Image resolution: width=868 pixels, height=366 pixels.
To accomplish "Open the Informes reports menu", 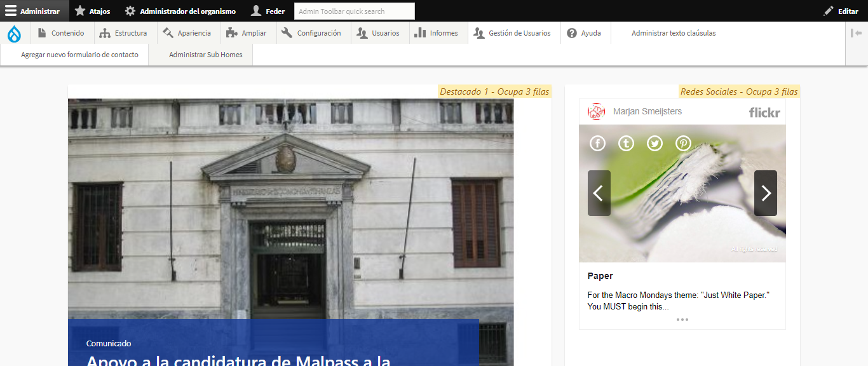I will [437, 33].
